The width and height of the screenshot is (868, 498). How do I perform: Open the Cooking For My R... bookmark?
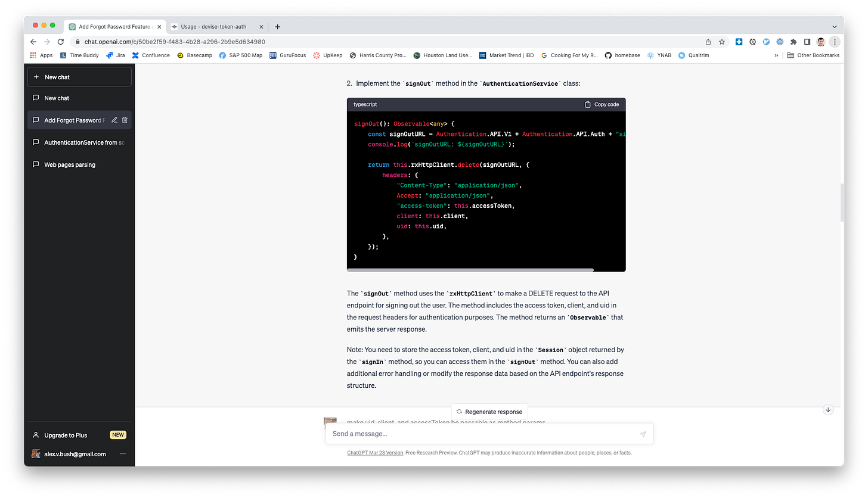click(569, 55)
